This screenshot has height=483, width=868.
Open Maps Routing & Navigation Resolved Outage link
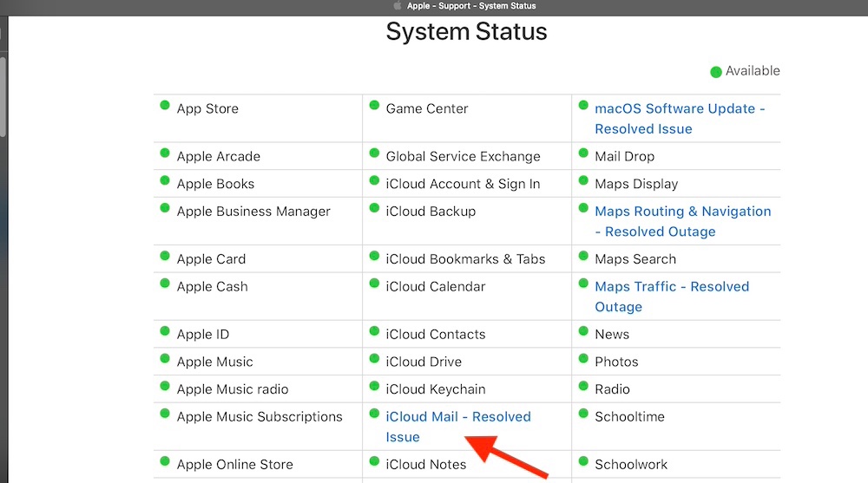pyautogui.click(x=682, y=221)
